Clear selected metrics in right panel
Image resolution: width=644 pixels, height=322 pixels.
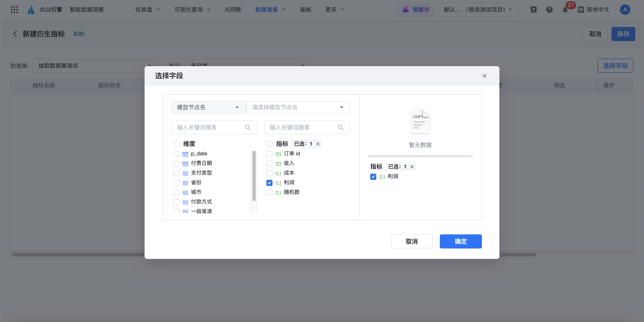[412, 166]
